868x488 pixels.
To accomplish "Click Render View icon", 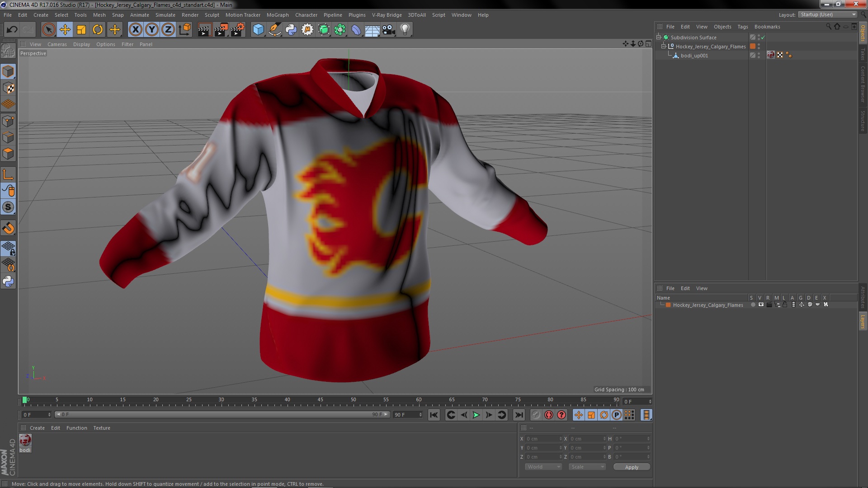I will (x=204, y=30).
